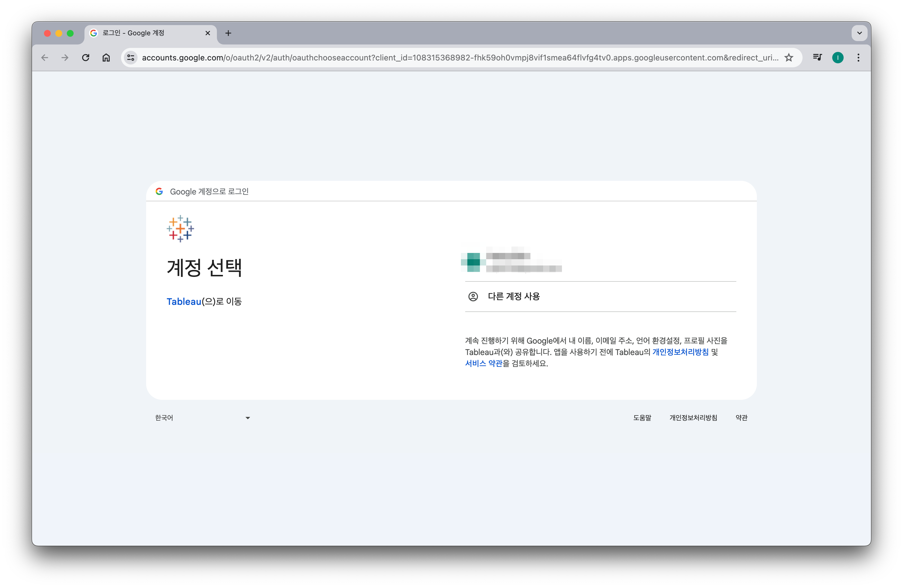Click the browser forward arrow

(x=65, y=58)
